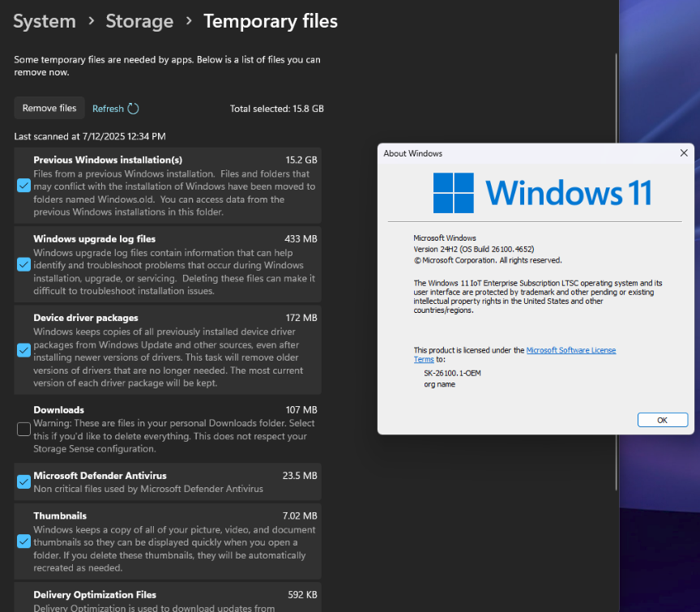Click the 15.2 GB size value
This screenshot has height=612, width=700.
tap(301, 160)
